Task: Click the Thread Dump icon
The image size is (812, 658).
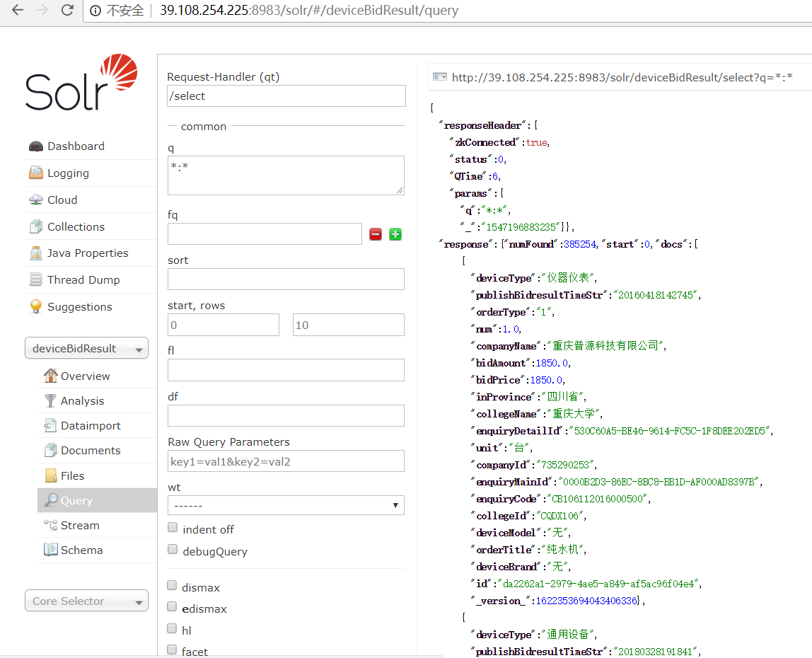Action: [36, 279]
